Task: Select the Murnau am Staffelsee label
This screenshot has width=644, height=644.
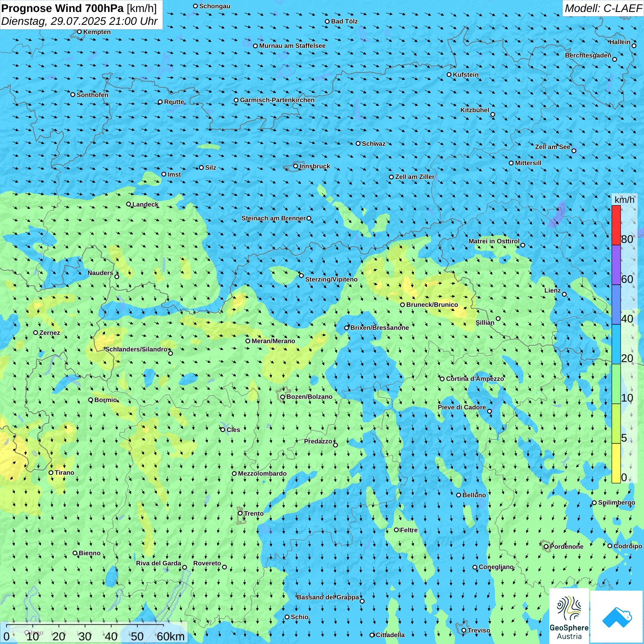Action: coord(292,46)
